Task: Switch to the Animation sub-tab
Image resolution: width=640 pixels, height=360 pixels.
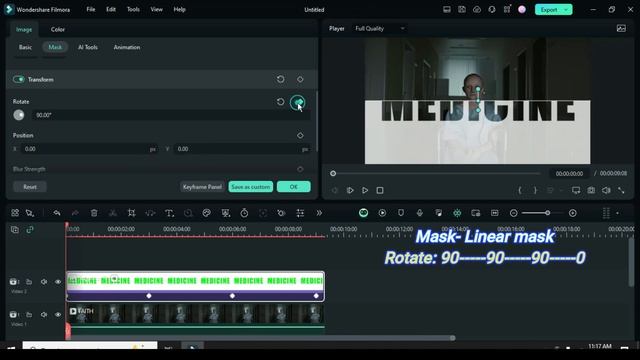Action: click(127, 47)
